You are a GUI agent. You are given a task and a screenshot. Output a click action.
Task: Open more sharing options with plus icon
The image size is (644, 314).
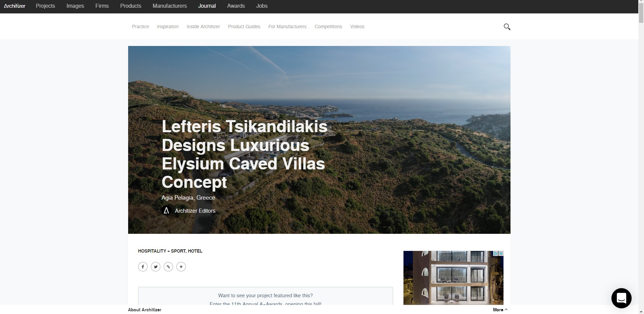[x=181, y=267]
